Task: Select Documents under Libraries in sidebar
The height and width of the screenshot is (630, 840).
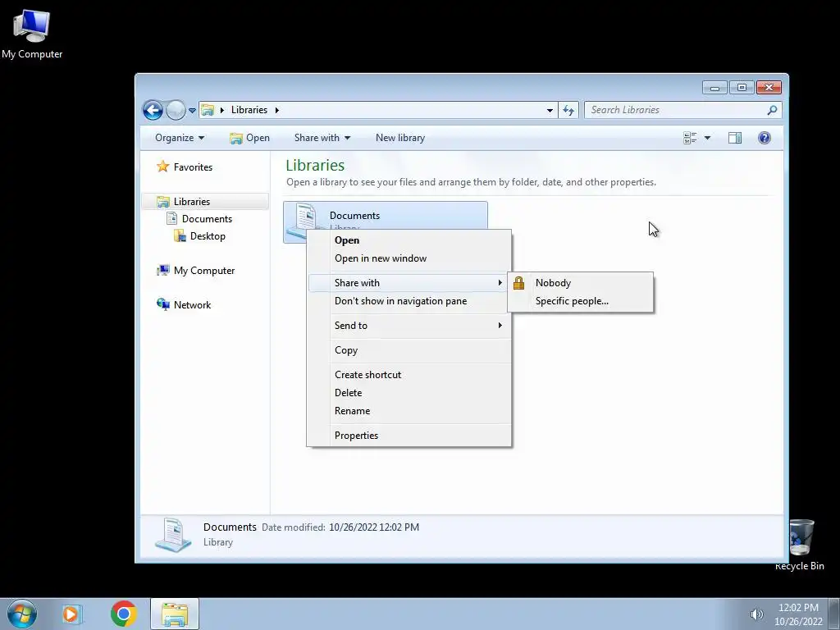Action: (207, 218)
